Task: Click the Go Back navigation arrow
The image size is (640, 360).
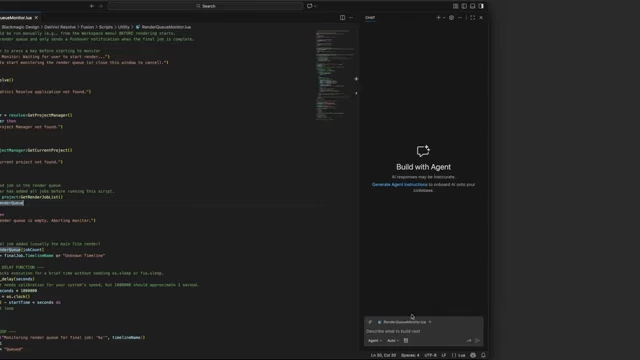Action: pyautogui.click(x=92, y=6)
